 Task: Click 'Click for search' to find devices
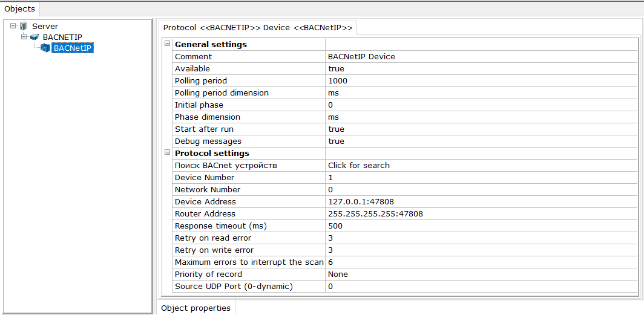(481, 166)
